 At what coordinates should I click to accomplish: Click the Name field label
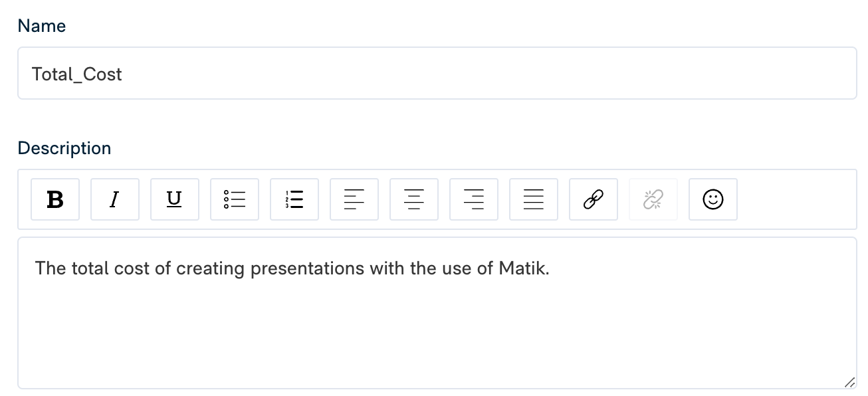click(42, 26)
